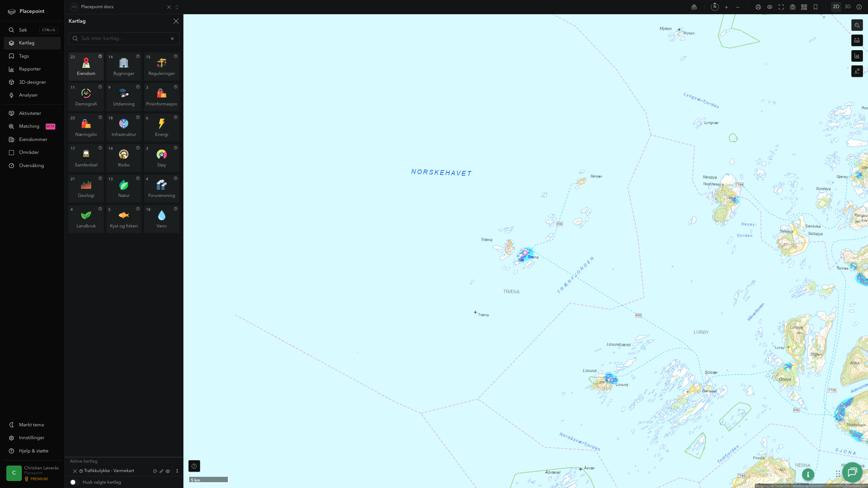This screenshot has width=868, height=488.
Task: Open the map help question-mark button
Action: point(194,466)
